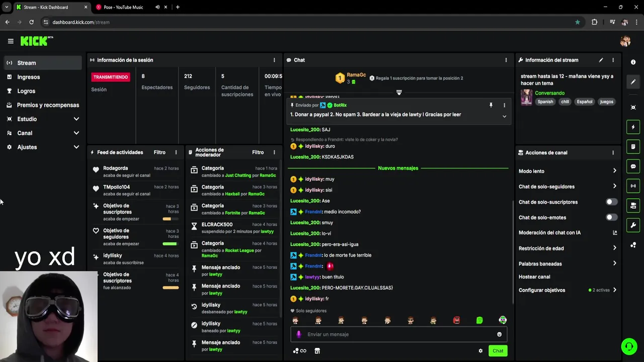
Task: Send message with green Chat button
Action: [x=498, y=351]
